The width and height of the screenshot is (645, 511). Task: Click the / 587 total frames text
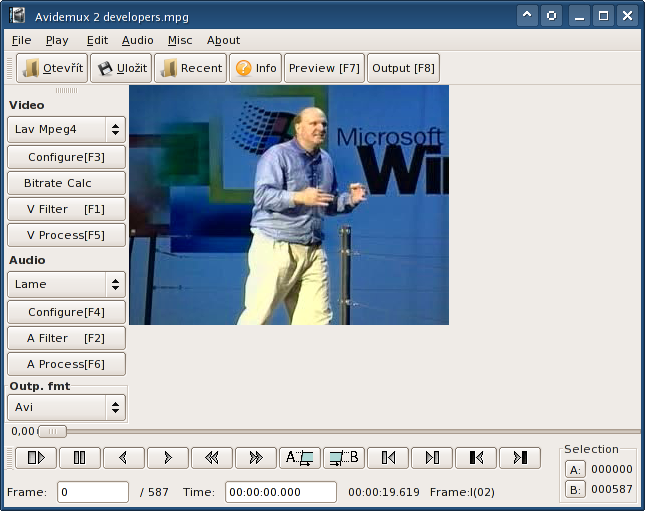click(154, 492)
